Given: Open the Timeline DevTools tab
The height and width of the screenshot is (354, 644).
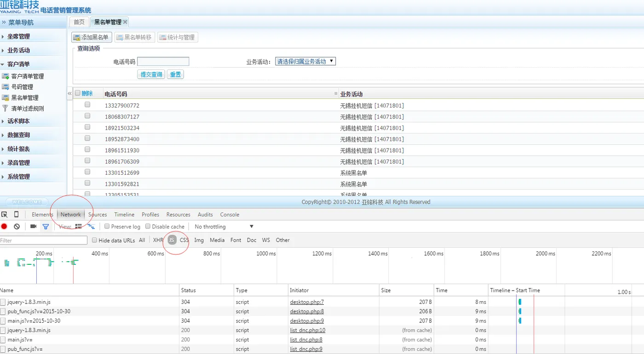Looking at the screenshot, I should 124,215.
